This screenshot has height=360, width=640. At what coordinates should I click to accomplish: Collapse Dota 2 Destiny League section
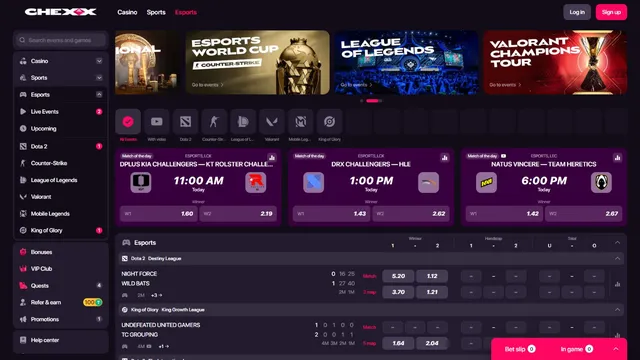[x=618, y=258]
